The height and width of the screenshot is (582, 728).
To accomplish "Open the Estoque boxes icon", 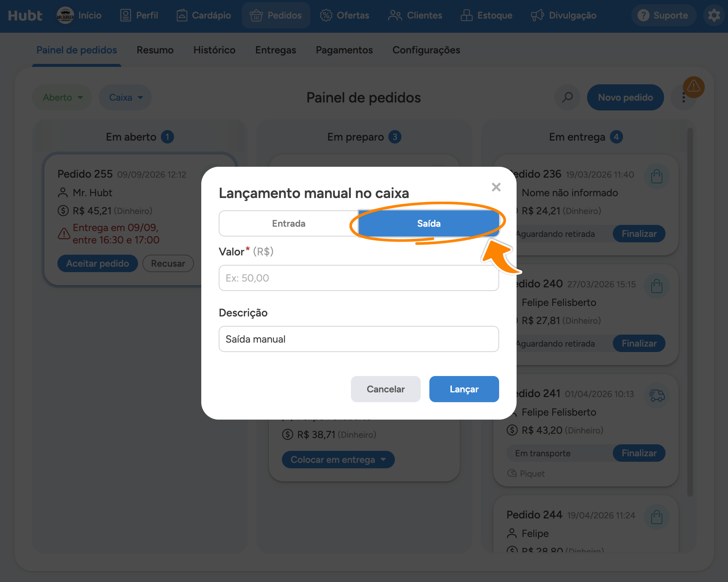I will pyautogui.click(x=466, y=15).
